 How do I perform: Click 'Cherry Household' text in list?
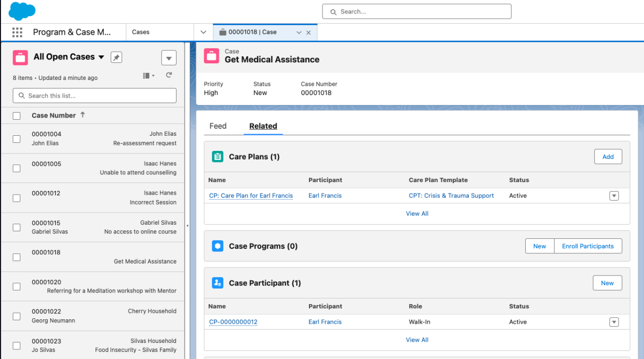[x=152, y=311]
